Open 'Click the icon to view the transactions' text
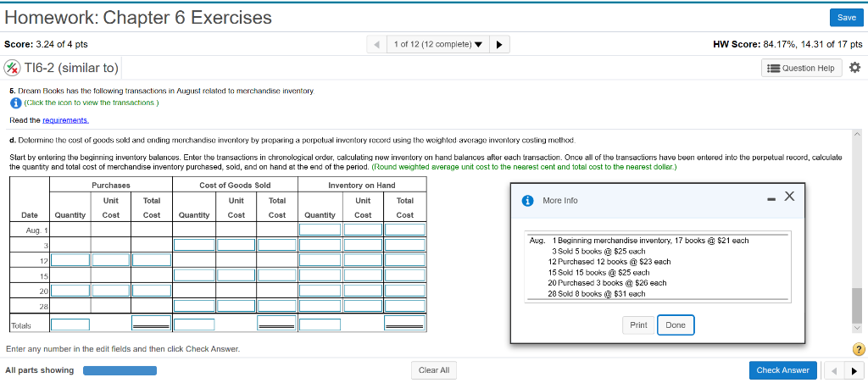Viewport: 868px width, 383px height. pos(92,103)
